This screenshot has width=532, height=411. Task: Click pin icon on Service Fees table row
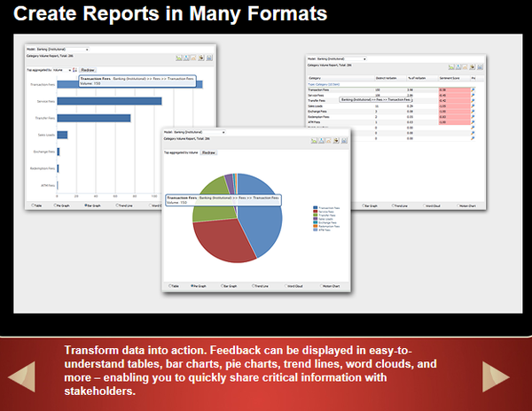click(x=473, y=95)
